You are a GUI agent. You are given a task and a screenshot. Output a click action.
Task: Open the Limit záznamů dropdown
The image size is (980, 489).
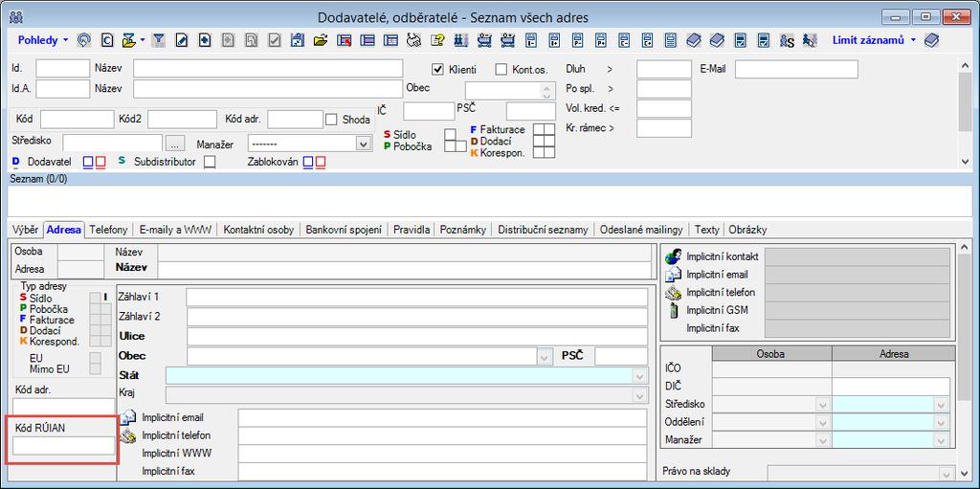[x=874, y=40]
